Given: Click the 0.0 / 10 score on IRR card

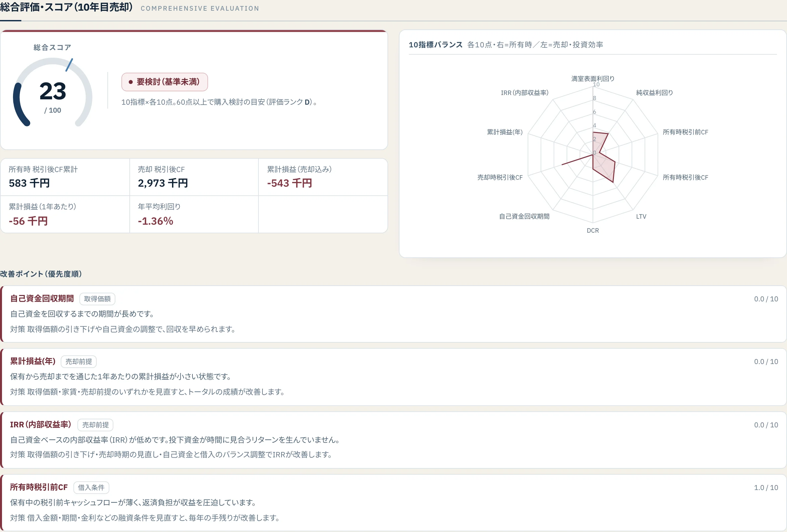Looking at the screenshot, I should pos(766,425).
